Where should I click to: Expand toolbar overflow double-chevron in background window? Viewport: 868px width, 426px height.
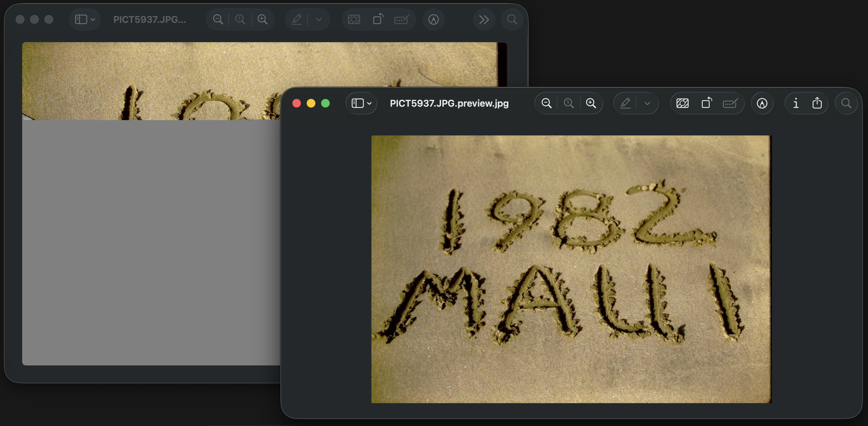click(x=484, y=19)
